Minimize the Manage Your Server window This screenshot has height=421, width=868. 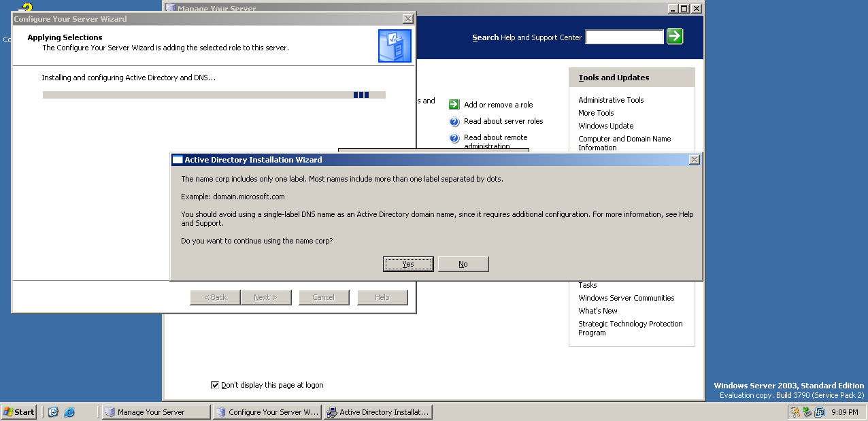point(673,9)
